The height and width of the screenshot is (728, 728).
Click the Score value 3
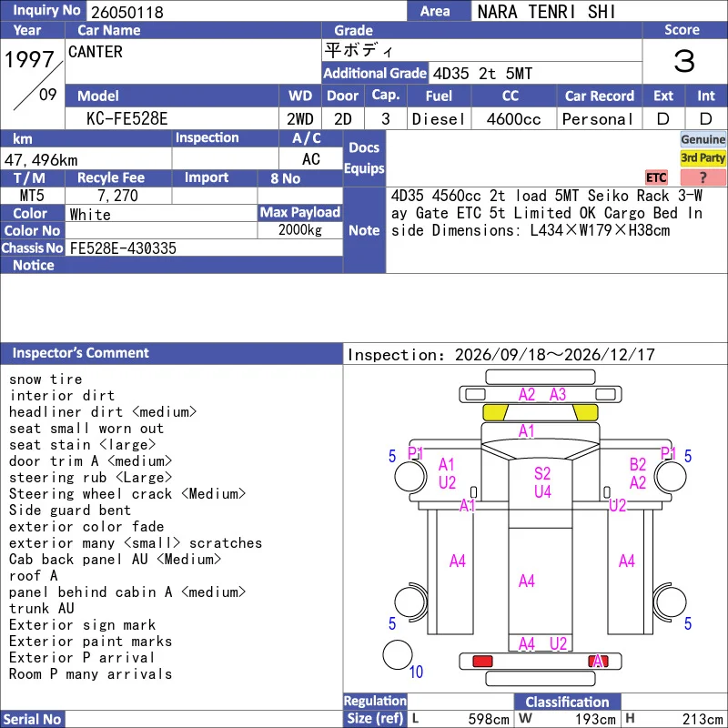click(684, 61)
